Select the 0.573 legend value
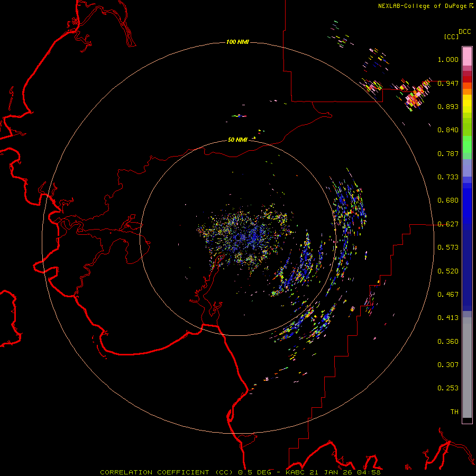Screen dimensions: 476x476 point(448,248)
